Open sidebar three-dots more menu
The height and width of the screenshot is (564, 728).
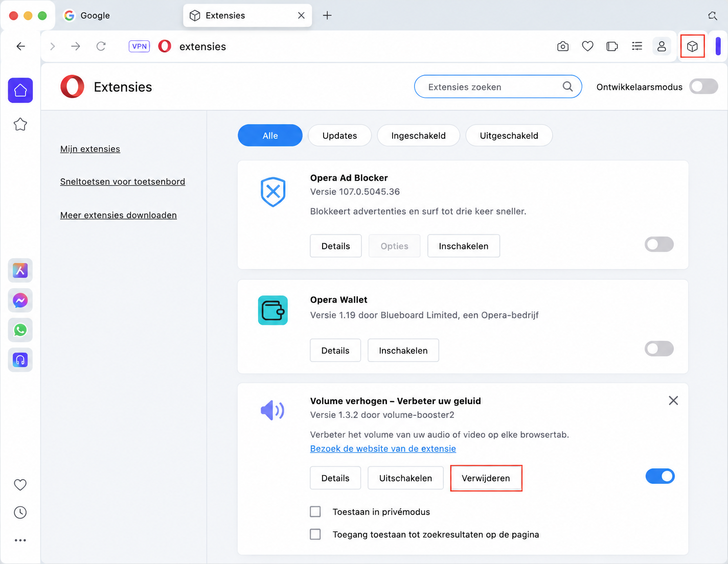[x=20, y=540]
